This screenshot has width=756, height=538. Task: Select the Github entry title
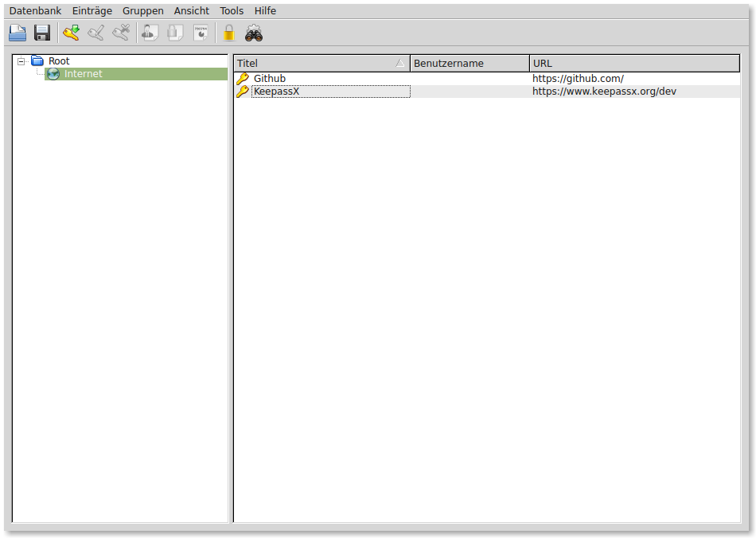point(270,79)
